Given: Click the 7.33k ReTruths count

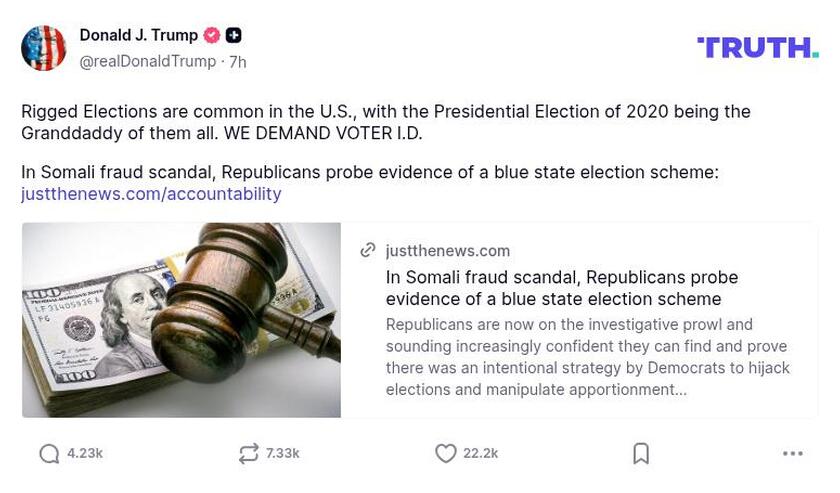Looking at the screenshot, I should click(283, 454).
